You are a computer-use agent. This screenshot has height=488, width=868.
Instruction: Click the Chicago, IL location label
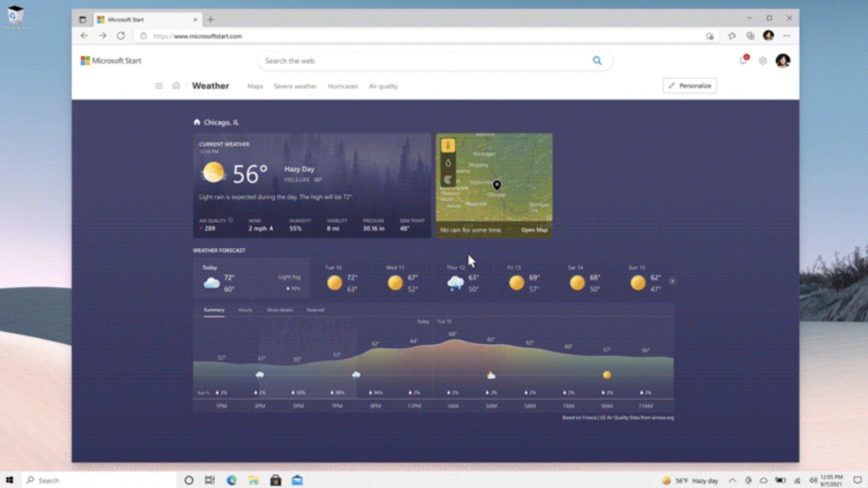(221, 122)
